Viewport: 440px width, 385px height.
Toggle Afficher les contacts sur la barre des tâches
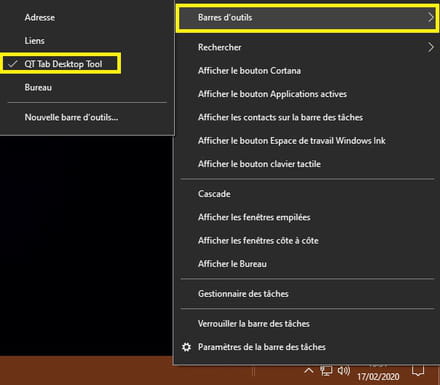307,117
